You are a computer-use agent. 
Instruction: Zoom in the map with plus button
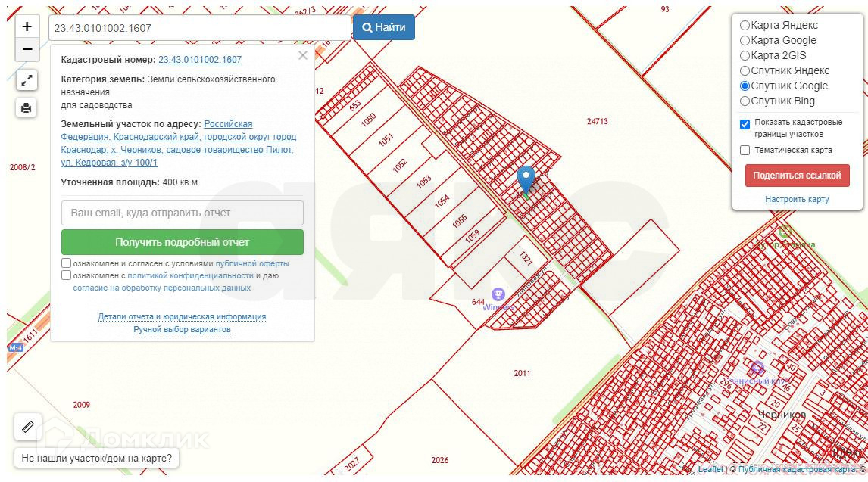coord(27,26)
